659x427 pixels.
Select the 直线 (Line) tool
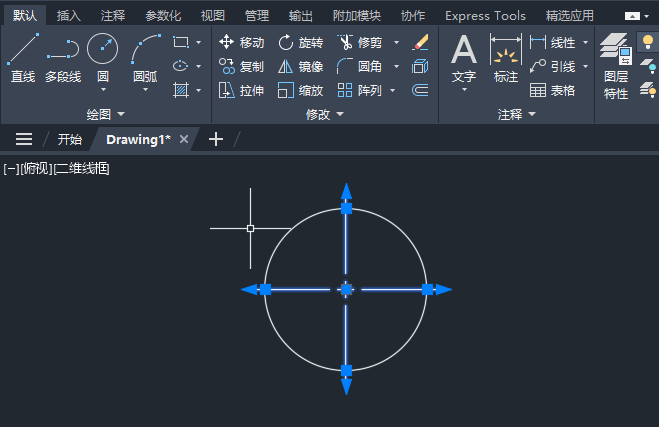[x=23, y=58]
